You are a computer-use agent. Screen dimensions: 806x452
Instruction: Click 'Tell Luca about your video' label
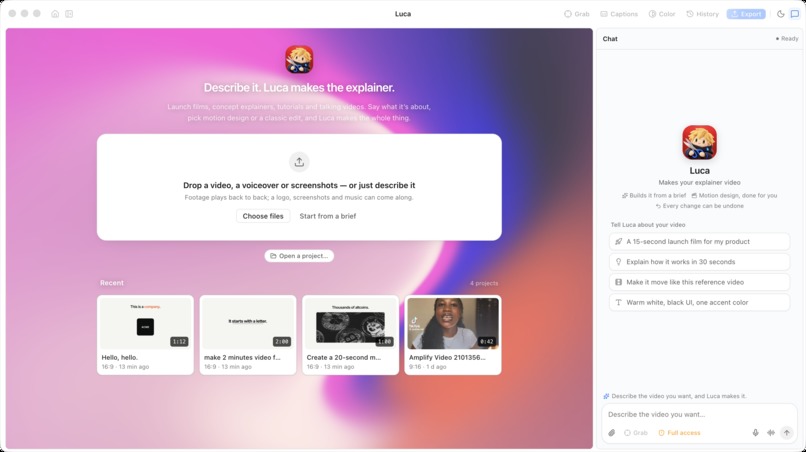(648, 225)
